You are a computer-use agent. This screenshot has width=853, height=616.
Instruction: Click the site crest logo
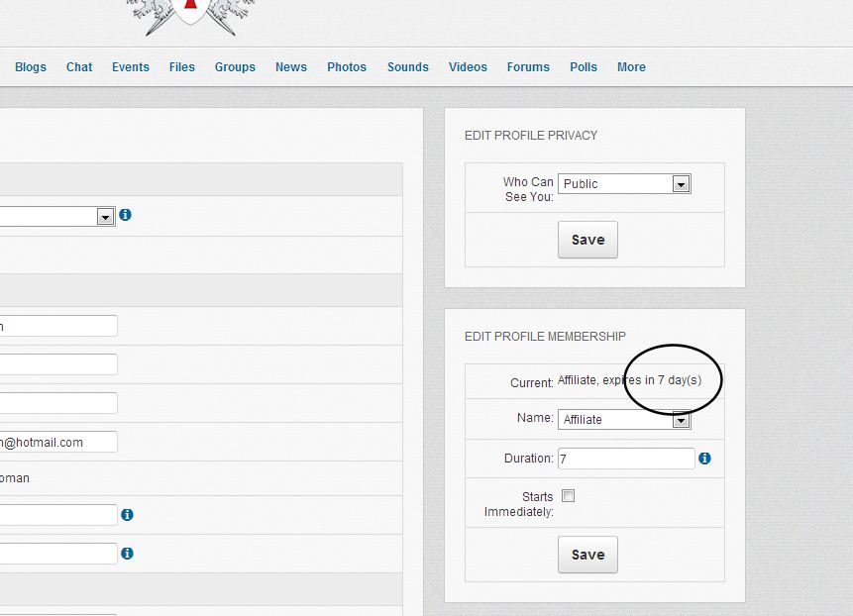(x=190, y=16)
